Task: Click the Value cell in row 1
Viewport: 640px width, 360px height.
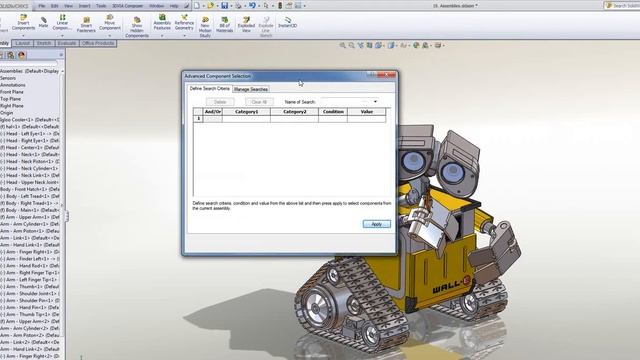Action: click(367, 119)
